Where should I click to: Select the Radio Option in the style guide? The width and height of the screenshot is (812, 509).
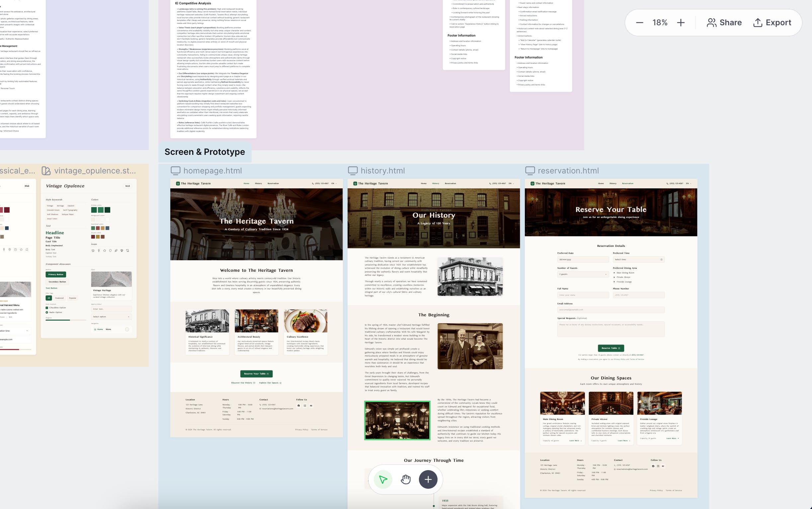coord(47,312)
